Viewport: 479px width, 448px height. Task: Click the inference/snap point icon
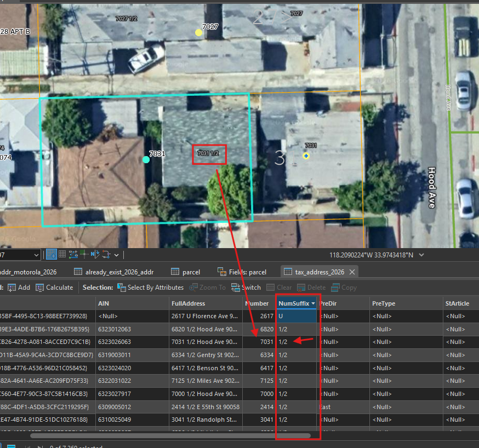pos(84,254)
